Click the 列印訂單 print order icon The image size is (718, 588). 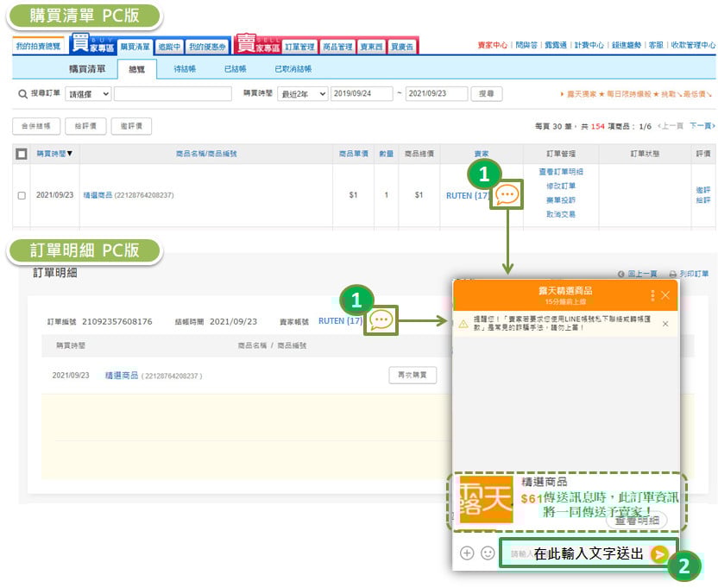coord(673,274)
